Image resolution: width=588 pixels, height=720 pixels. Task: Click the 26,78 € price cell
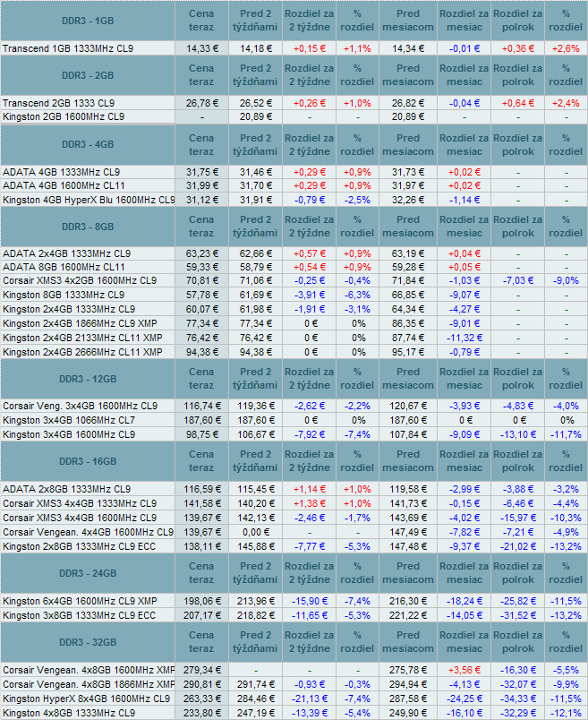pos(202,103)
